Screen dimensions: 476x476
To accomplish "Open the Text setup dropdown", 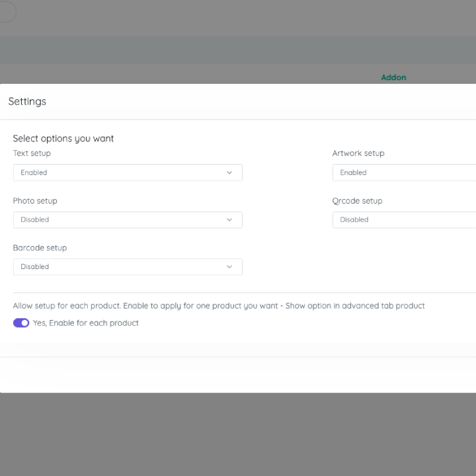I will point(128,173).
